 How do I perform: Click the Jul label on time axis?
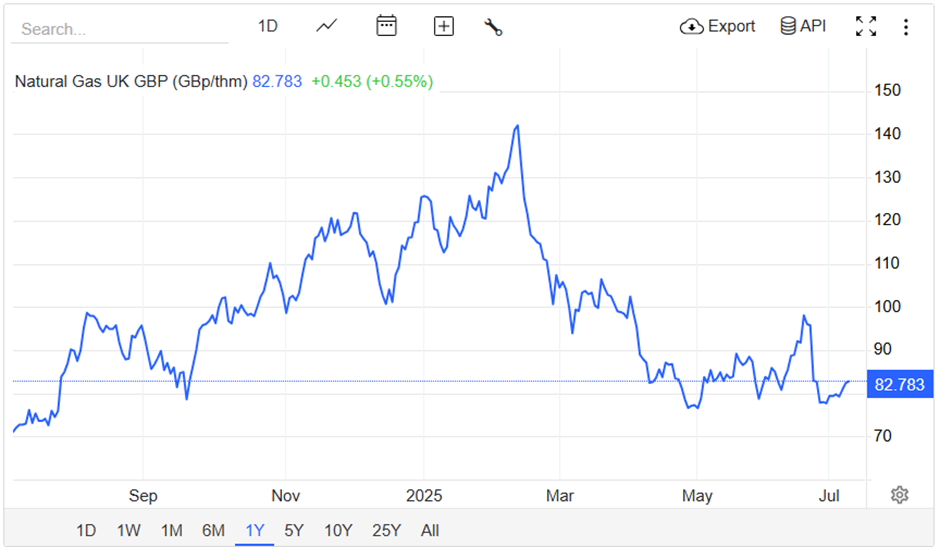829,496
